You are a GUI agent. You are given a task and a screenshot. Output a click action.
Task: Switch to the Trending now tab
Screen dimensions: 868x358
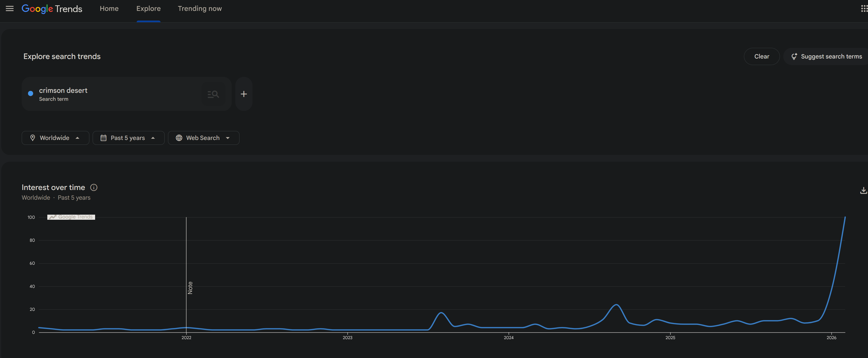pyautogui.click(x=199, y=8)
